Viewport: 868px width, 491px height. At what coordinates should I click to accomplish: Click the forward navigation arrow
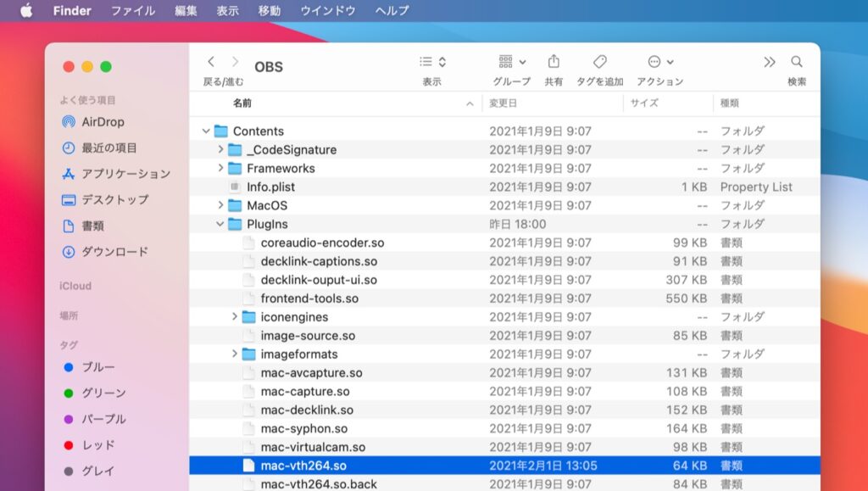click(235, 61)
